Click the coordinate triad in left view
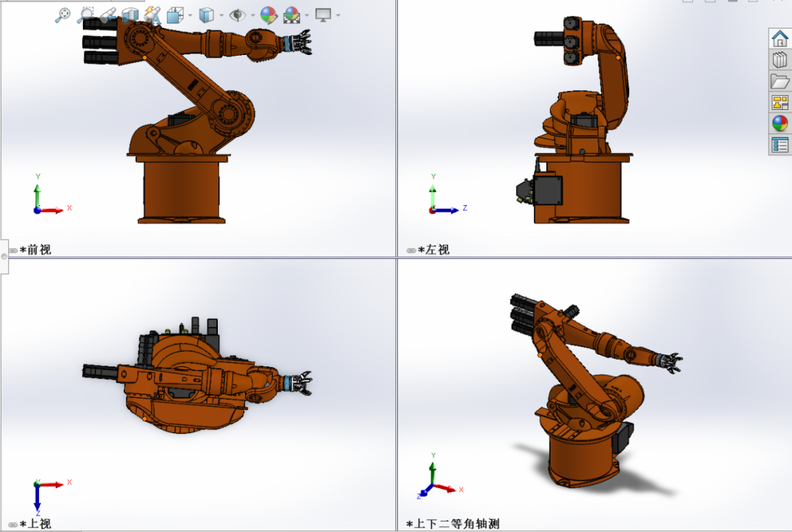Viewport: 792px width, 532px height. (x=447, y=195)
